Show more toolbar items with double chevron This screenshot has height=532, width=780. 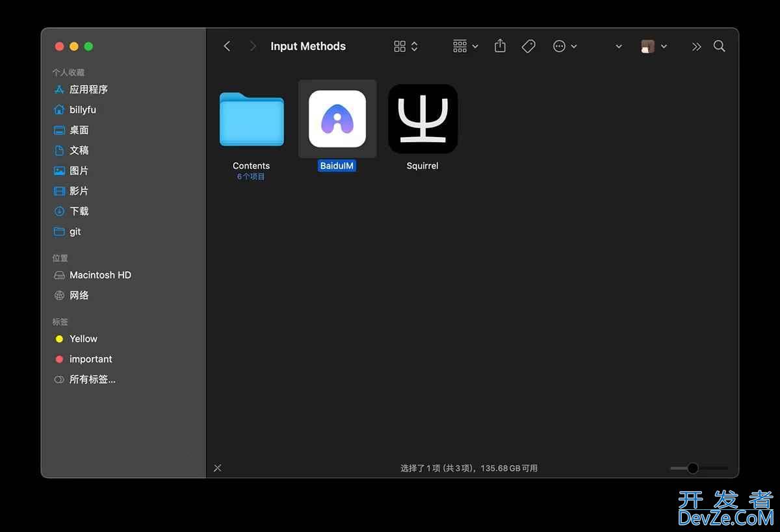[x=696, y=46]
